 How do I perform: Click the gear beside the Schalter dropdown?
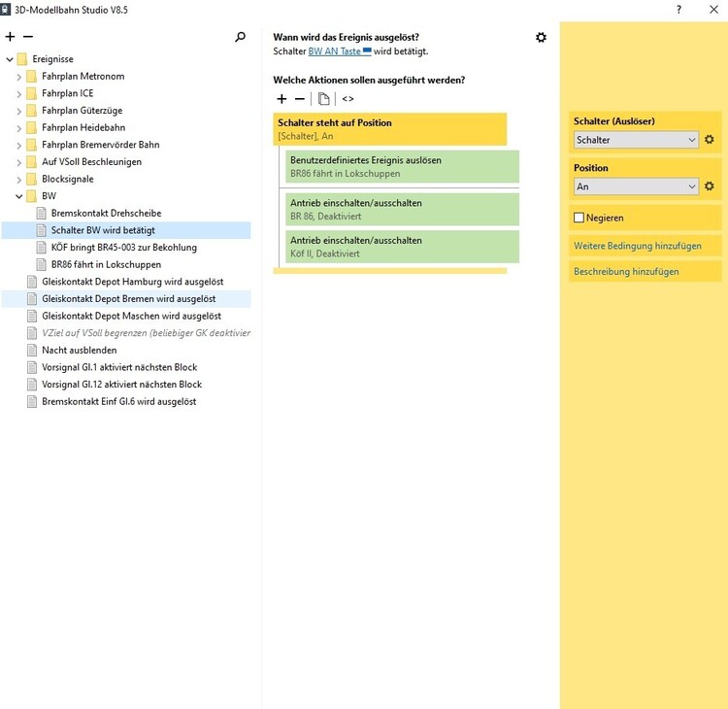point(709,140)
